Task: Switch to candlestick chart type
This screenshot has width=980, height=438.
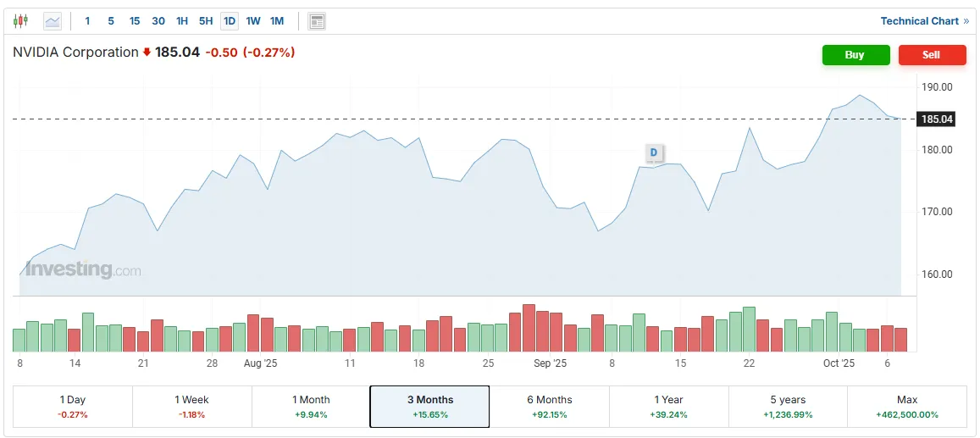Action: [21, 21]
